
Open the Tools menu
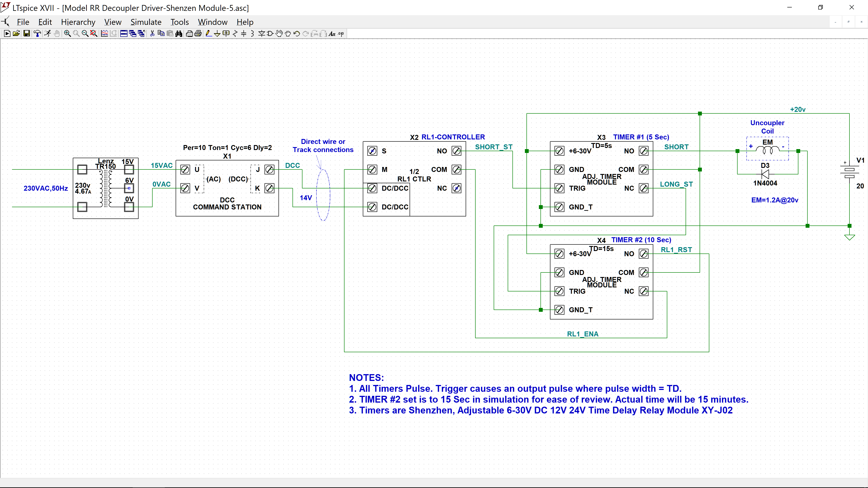(180, 22)
